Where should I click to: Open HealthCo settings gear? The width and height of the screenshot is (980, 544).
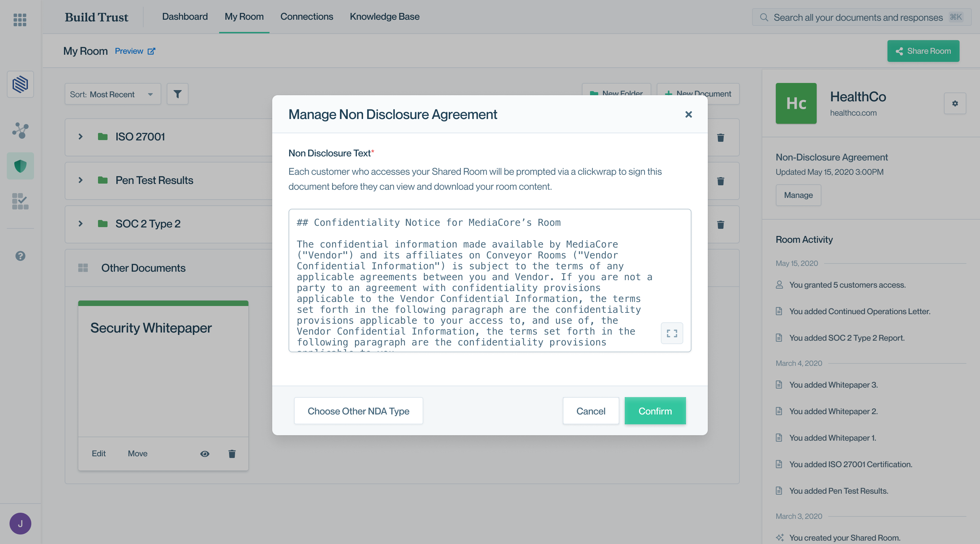pos(954,103)
